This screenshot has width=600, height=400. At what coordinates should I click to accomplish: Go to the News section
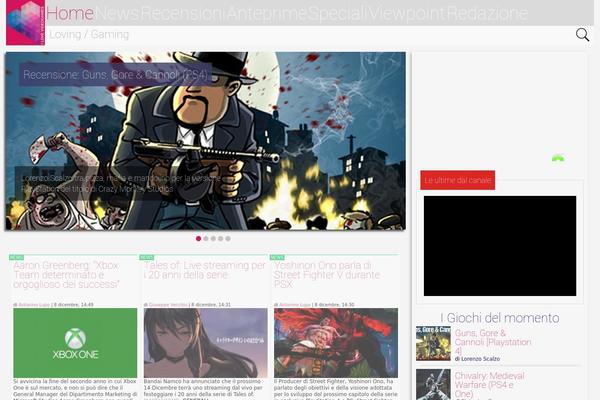coord(117,13)
